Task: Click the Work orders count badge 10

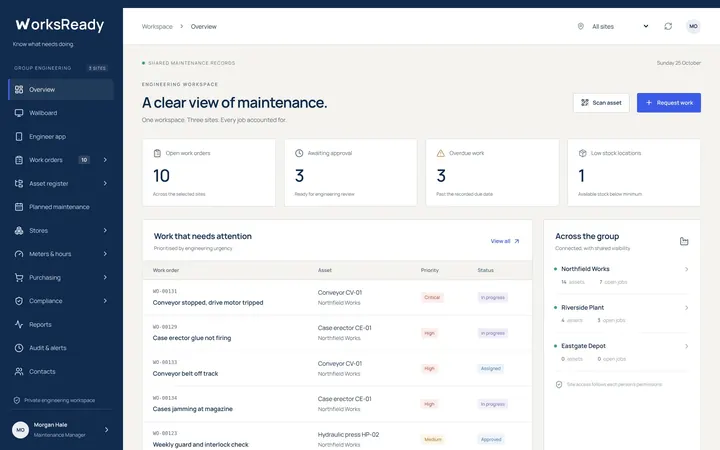Action: point(84,160)
